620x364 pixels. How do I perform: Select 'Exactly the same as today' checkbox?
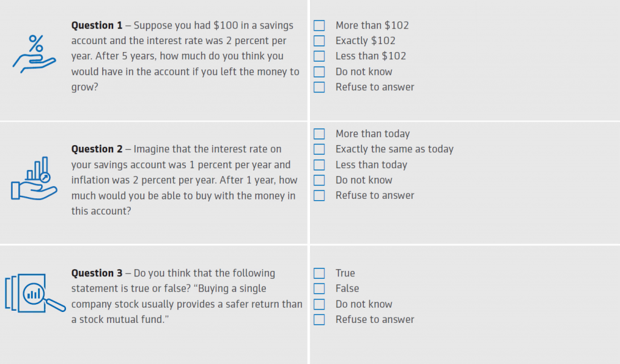319,149
